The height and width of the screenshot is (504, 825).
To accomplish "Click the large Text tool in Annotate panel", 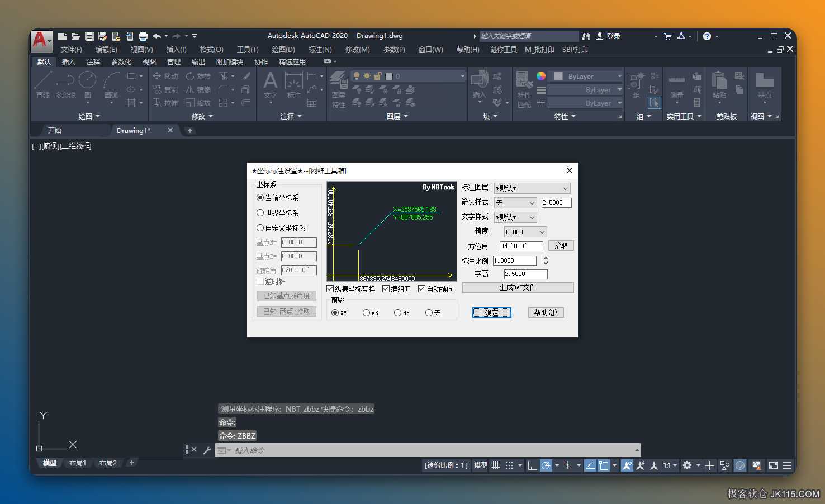I will pyautogui.click(x=271, y=85).
